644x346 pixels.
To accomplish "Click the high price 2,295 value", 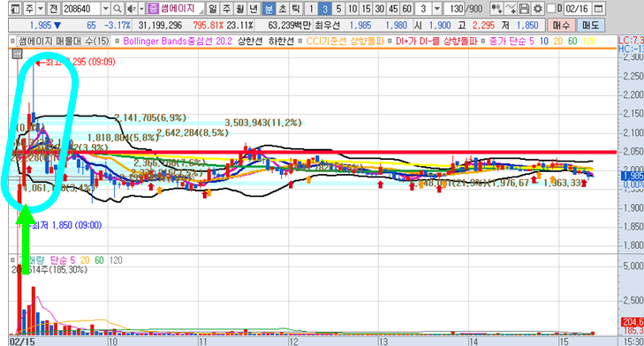I will [x=483, y=26].
